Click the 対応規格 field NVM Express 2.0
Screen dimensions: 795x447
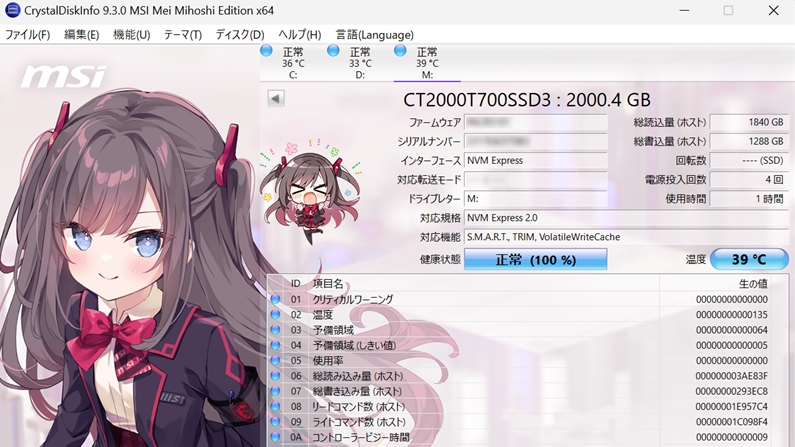(626, 218)
